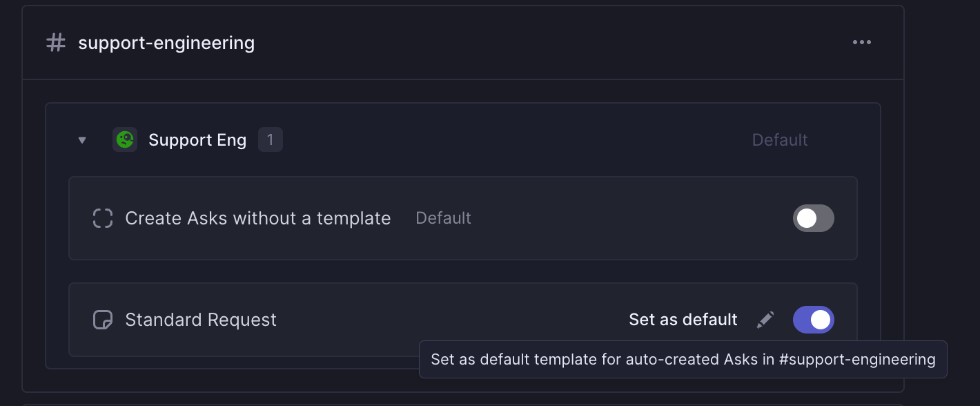
Task: Toggle Standard Request as the default template
Action: pos(813,320)
